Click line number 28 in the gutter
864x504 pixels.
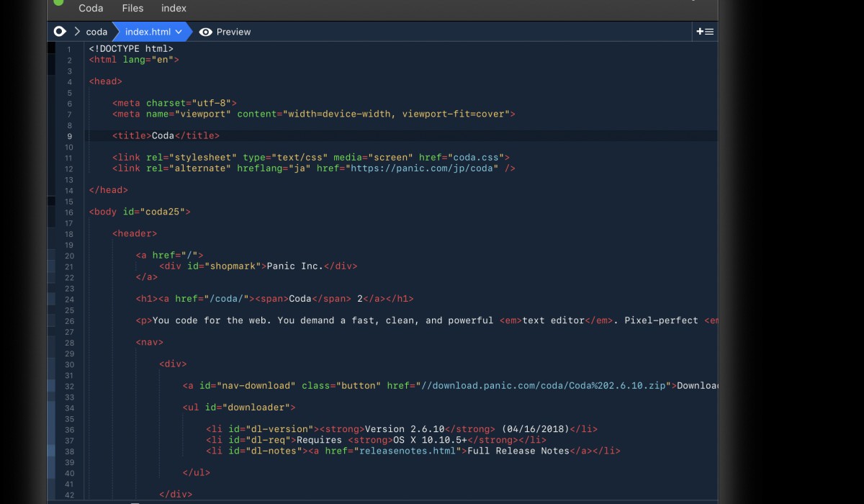tap(69, 343)
